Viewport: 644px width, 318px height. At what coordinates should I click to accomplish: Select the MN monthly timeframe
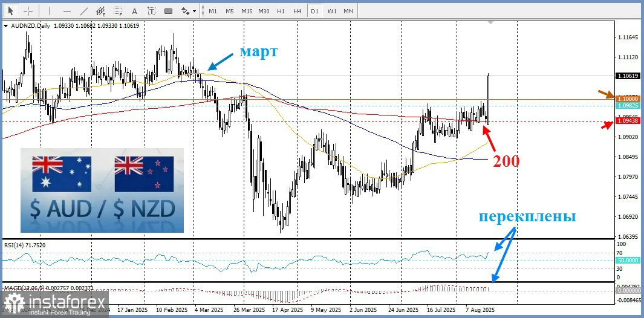348,11
